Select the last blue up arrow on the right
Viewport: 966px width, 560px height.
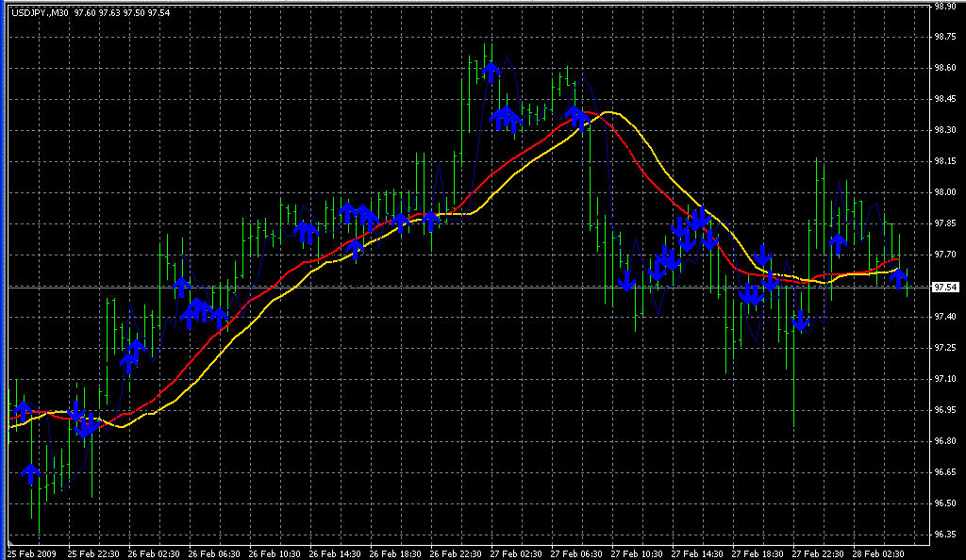tap(838, 243)
